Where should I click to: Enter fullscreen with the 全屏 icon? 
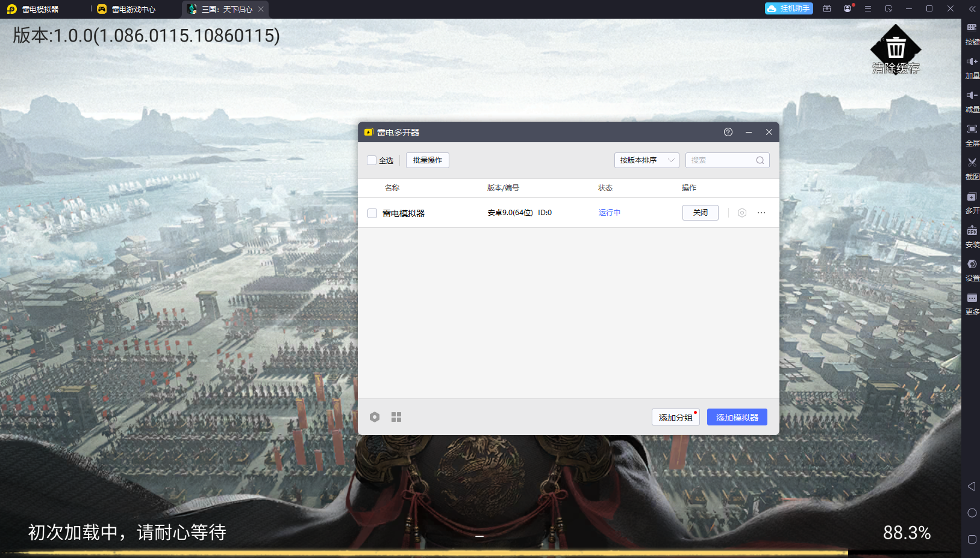point(972,130)
